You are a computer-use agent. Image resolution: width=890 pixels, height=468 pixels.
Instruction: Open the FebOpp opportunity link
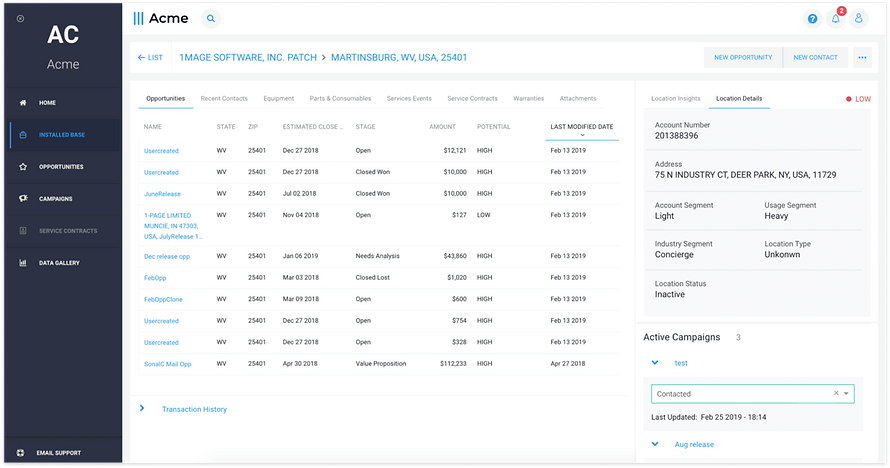[x=155, y=278]
